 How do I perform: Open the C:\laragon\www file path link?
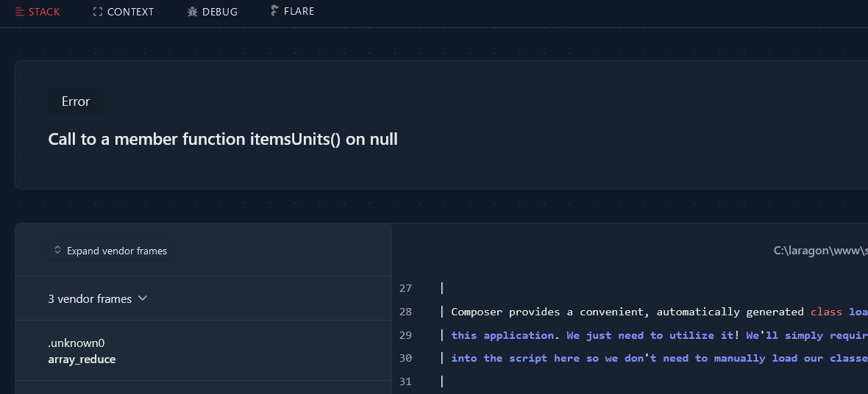click(x=820, y=251)
